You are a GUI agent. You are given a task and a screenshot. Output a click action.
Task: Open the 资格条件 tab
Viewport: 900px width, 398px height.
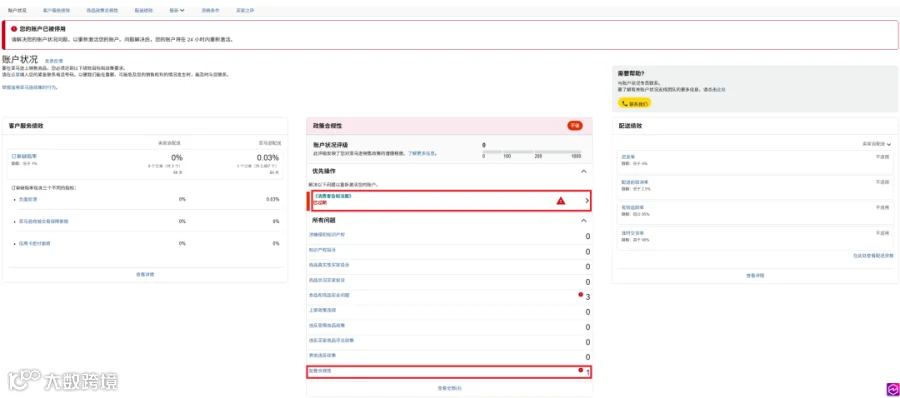(x=210, y=10)
